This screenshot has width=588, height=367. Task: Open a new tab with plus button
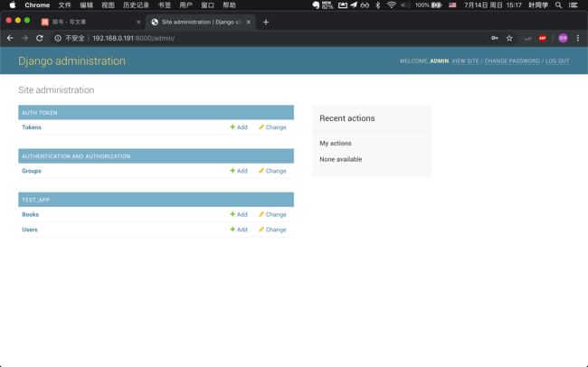(266, 22)
